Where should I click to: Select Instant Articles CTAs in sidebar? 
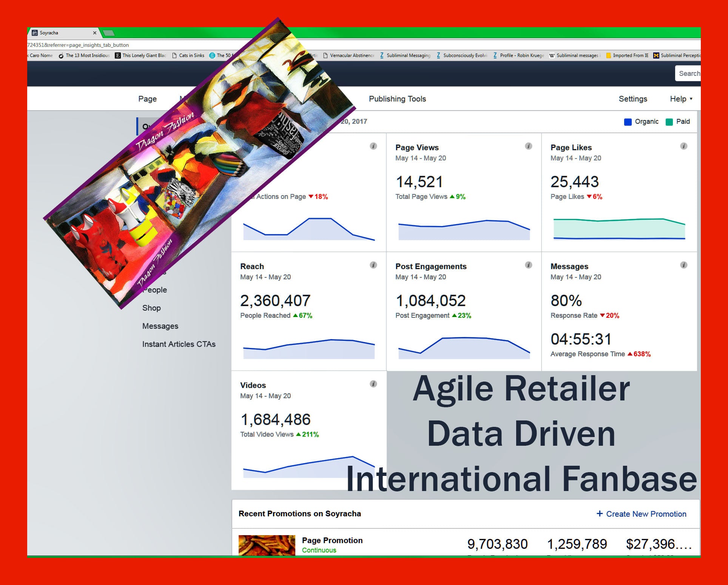(179, 344)
